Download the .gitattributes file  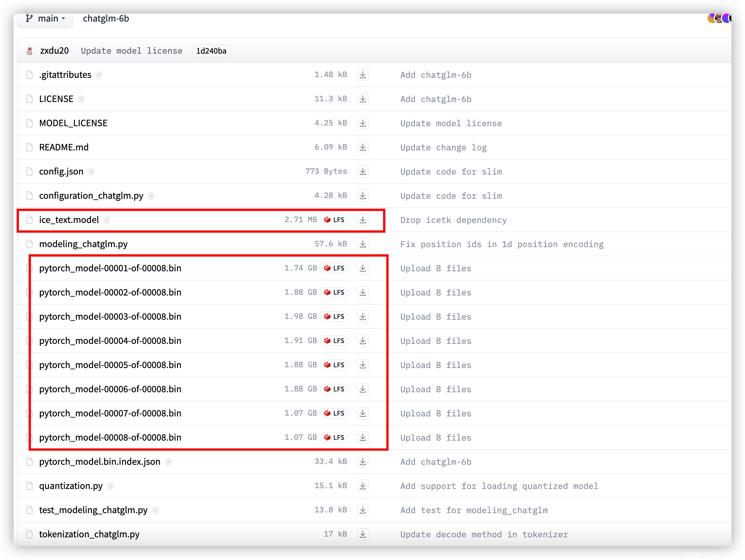click(363, 75)
